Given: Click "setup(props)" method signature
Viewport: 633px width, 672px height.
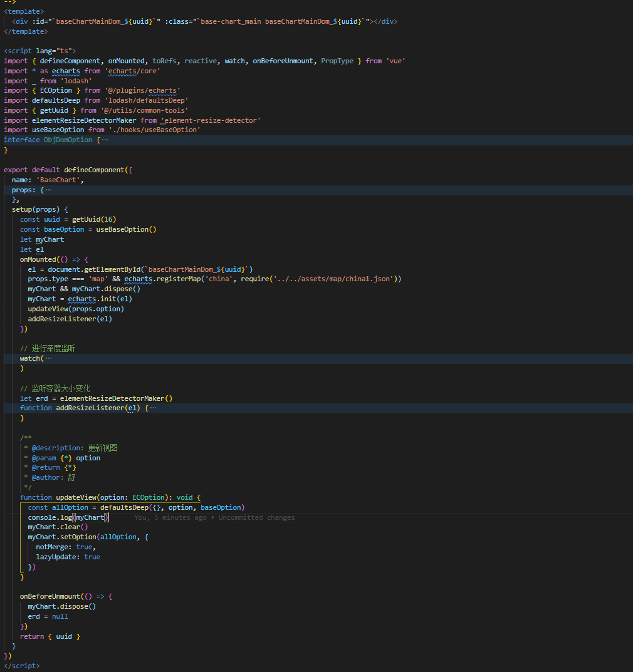Looking at the screenshot, I should point(36,210).
